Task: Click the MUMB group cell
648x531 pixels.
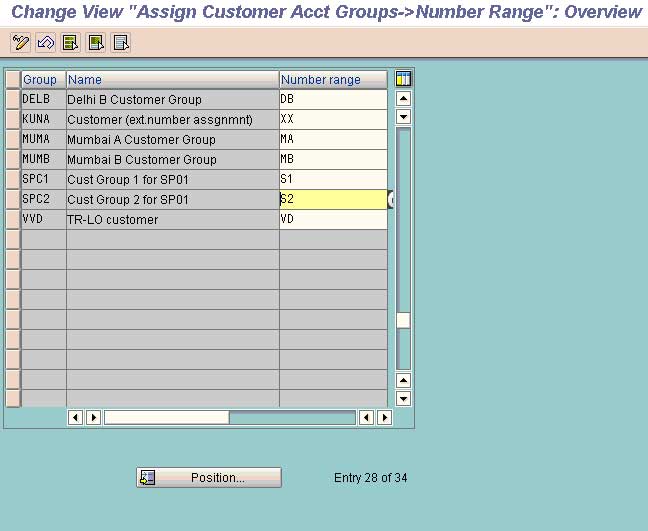Action: (43, 159)
